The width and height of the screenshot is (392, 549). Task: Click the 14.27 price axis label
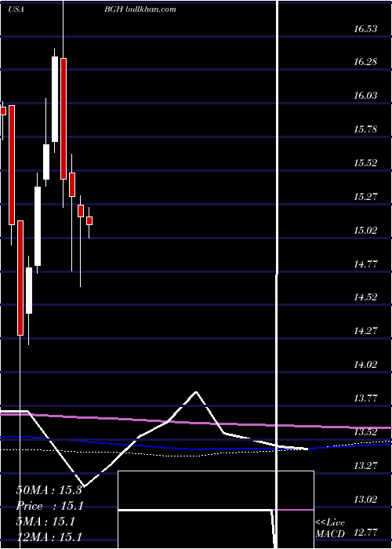tap(365, 331)
